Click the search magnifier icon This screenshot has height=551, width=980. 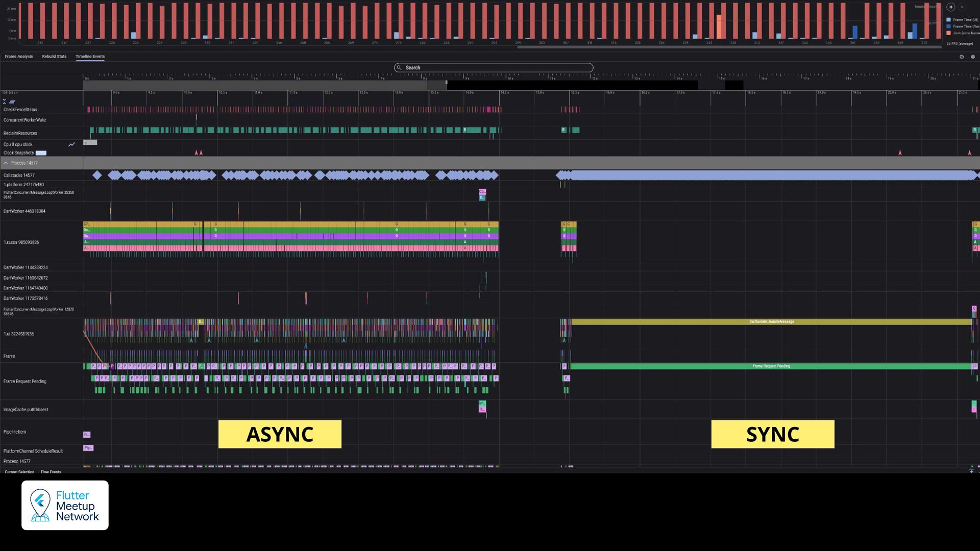coord(399,68)
